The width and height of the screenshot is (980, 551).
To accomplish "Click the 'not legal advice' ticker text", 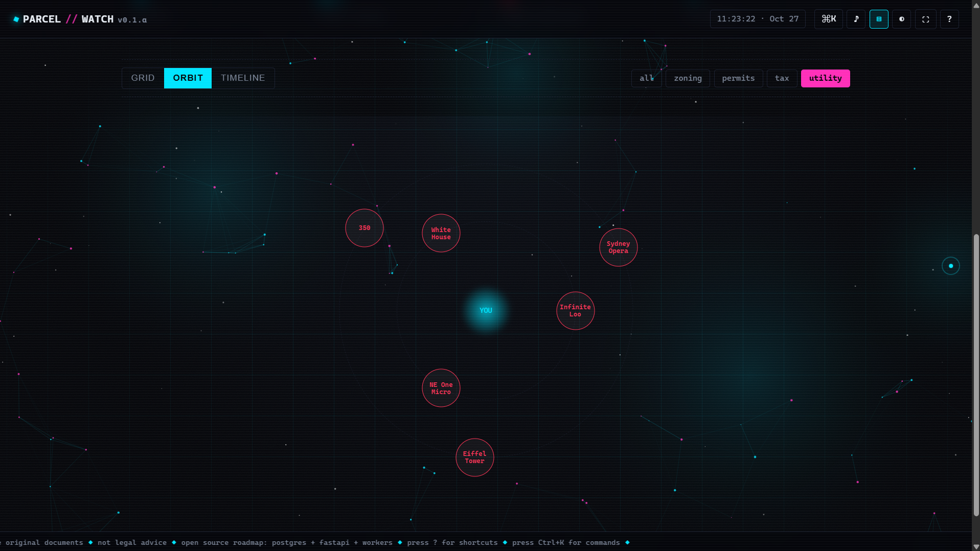I will pyautogui.click(x=132, y=542).
